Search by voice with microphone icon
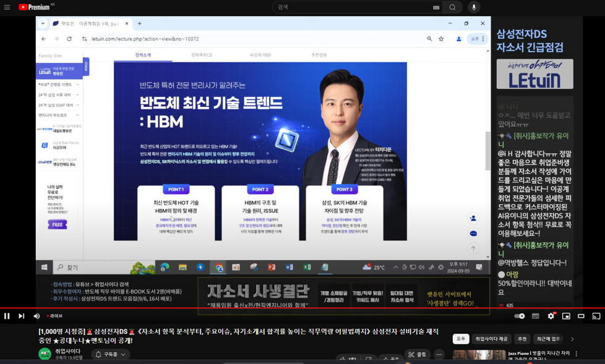 click(x=473, y=7)
